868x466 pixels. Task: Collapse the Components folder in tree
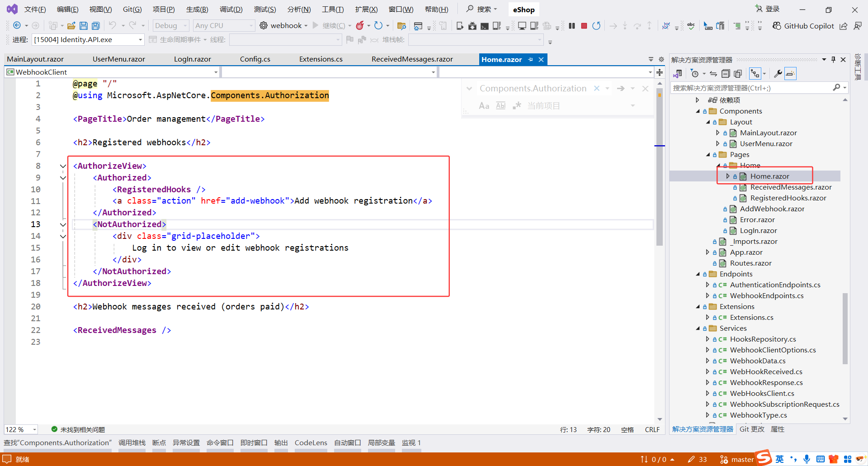click(698, 111)
